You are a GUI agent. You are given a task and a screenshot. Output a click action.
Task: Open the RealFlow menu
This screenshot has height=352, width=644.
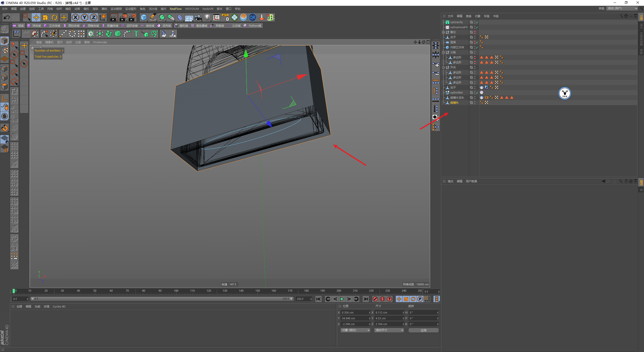click(x=176, y=9)
